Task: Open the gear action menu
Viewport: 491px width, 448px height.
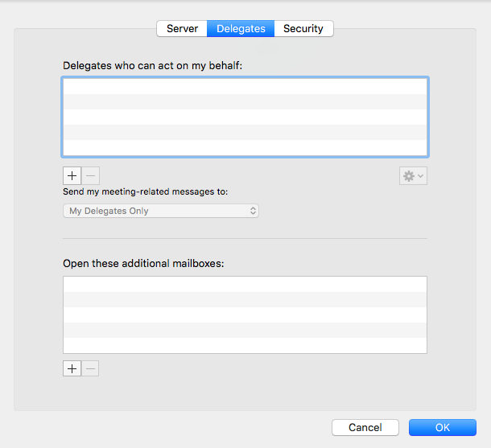Action: [x=409, y=176]
